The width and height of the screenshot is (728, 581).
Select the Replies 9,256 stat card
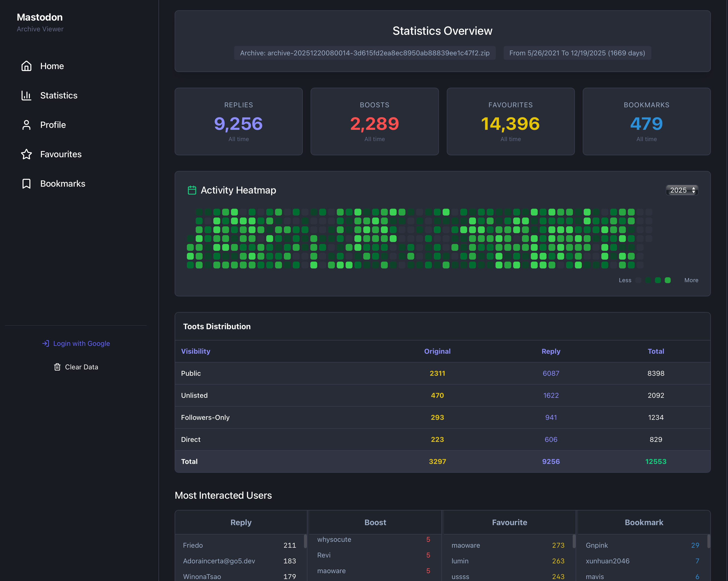pos(238,121)
